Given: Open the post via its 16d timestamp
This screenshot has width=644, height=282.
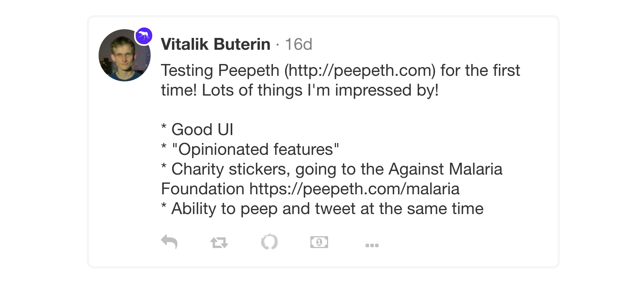Looking at the screenshot, I should 299,44.
